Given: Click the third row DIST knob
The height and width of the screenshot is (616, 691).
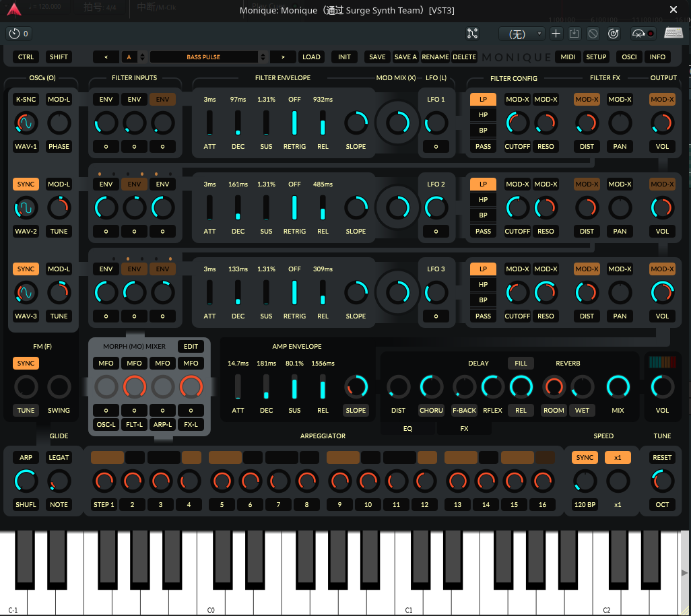Looking at the screenshot, I should tap(587, 293).
